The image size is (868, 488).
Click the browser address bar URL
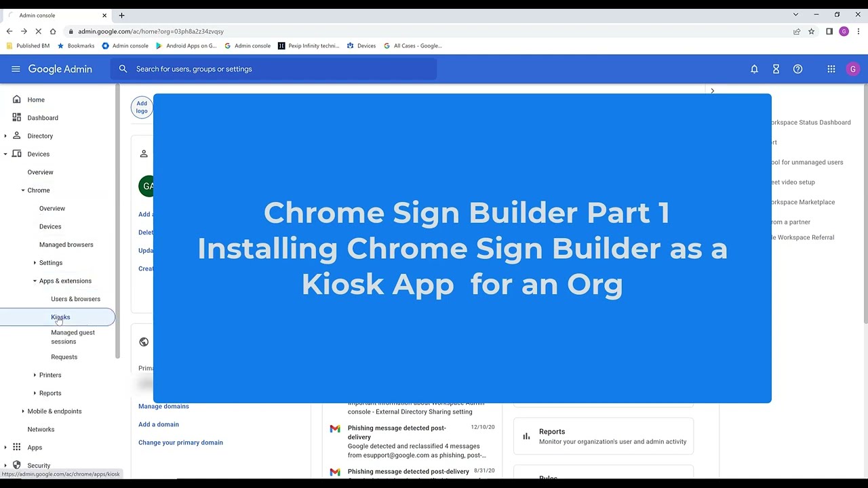(151, 31)
